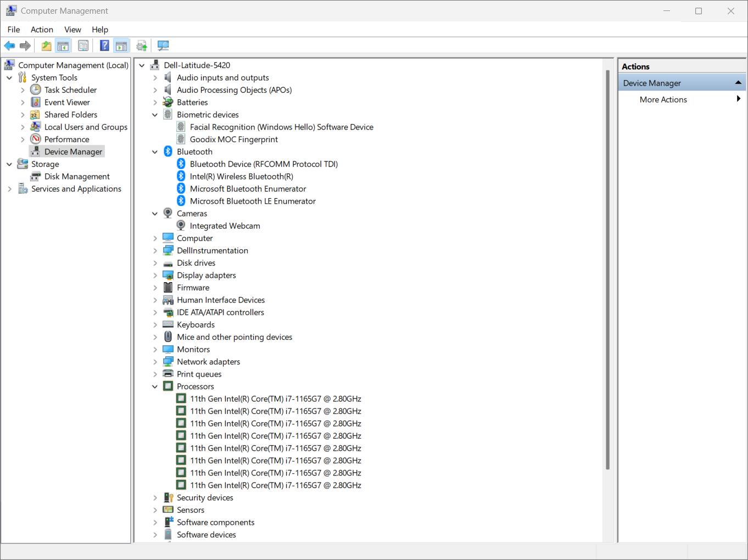The width and height of the screenshot is (748, 560).
Task: Click the Batteries category icon
Action: (x=168, y=102)
